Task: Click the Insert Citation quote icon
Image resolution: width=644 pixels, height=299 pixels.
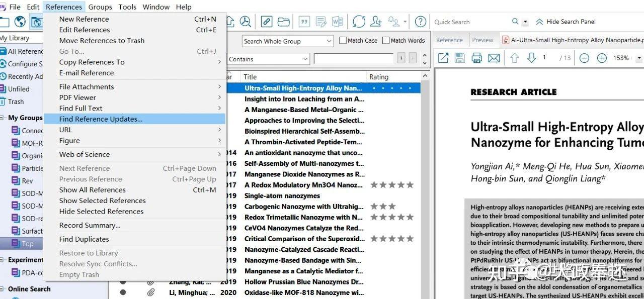Action: click(304, 22)
